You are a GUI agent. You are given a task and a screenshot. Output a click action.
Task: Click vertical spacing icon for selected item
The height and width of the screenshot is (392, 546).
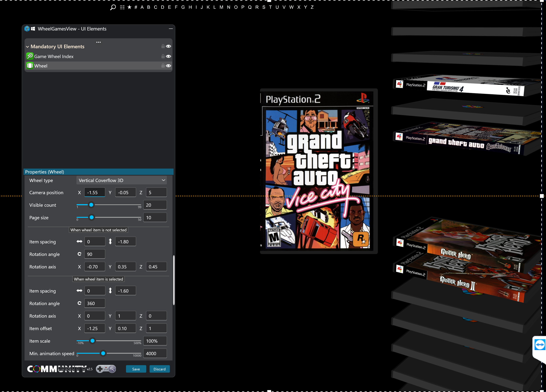110,290
